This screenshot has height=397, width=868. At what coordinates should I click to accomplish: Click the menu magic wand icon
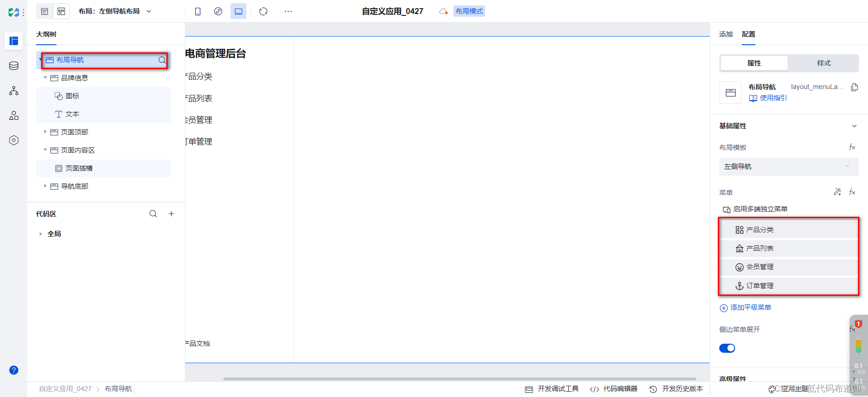click(x=837, y=192)
